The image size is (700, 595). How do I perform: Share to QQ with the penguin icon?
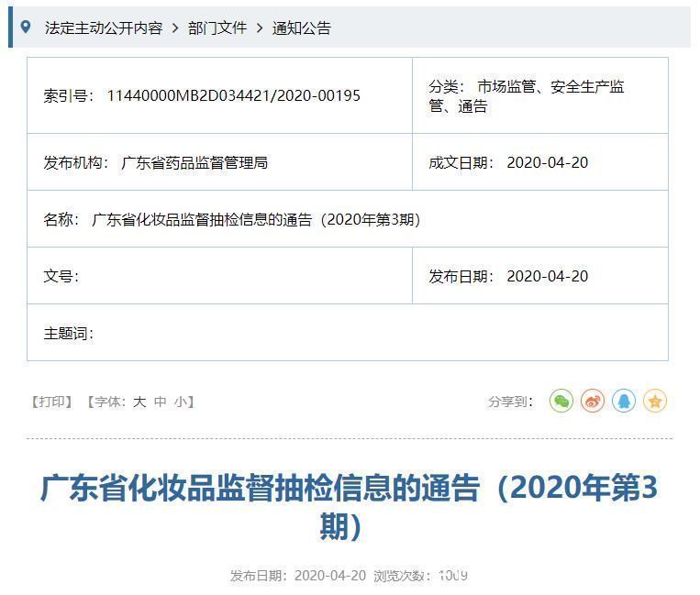pyautogui.click(x=624, y=401)
